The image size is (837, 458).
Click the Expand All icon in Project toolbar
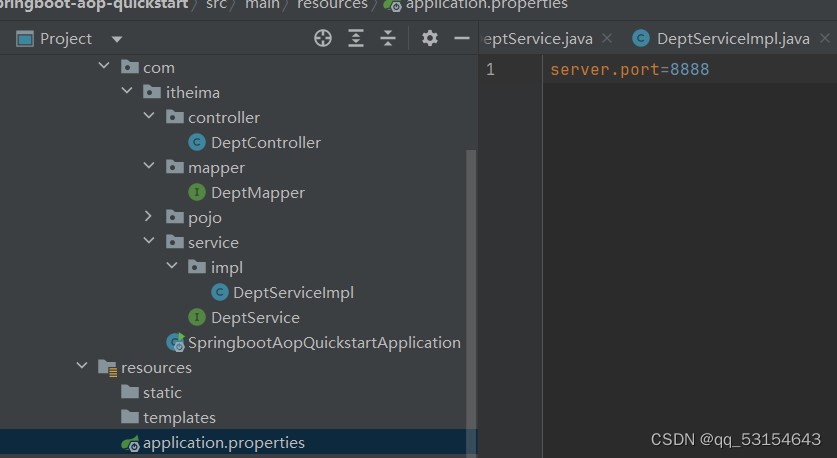click(x=356, y=38)
